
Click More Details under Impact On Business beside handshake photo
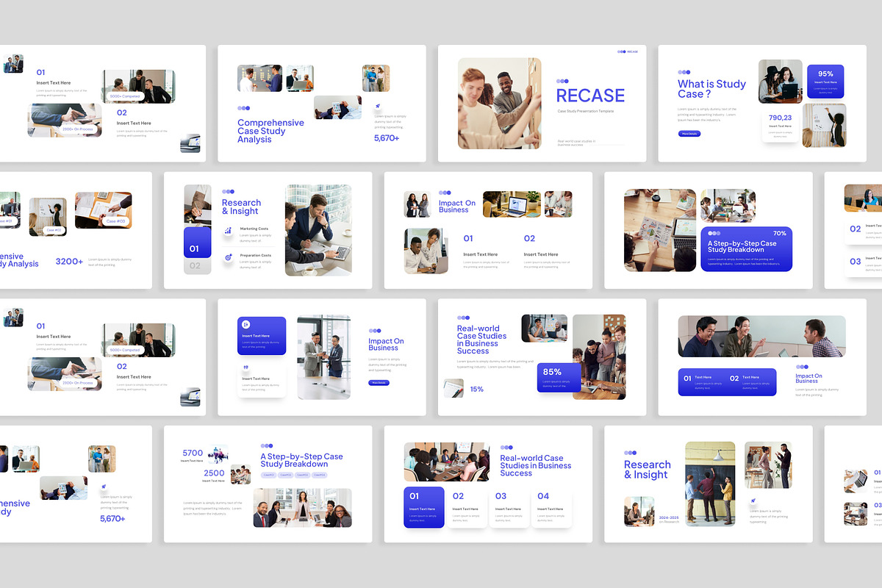coord(379,383)
